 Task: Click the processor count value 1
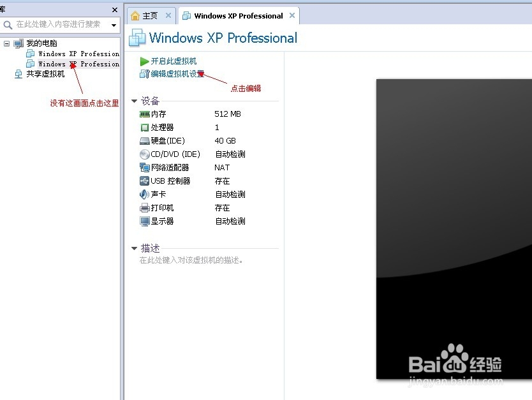[x=217, y=128]
